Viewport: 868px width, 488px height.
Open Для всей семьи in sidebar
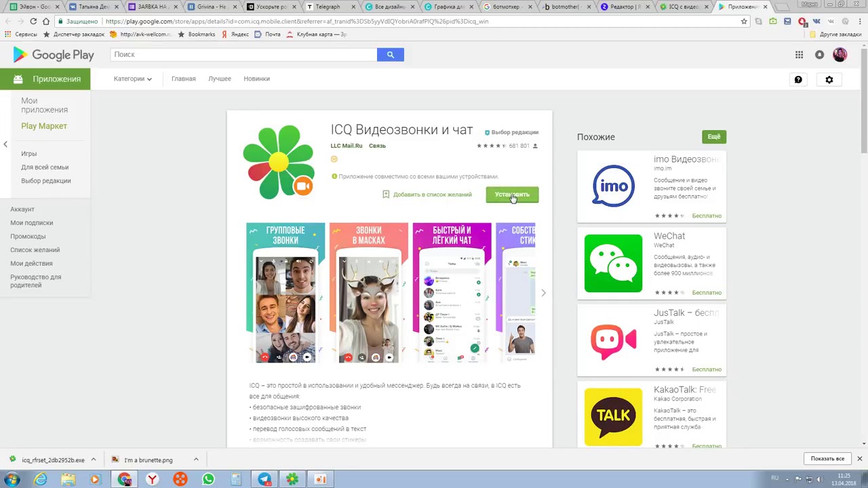[45, 167]
